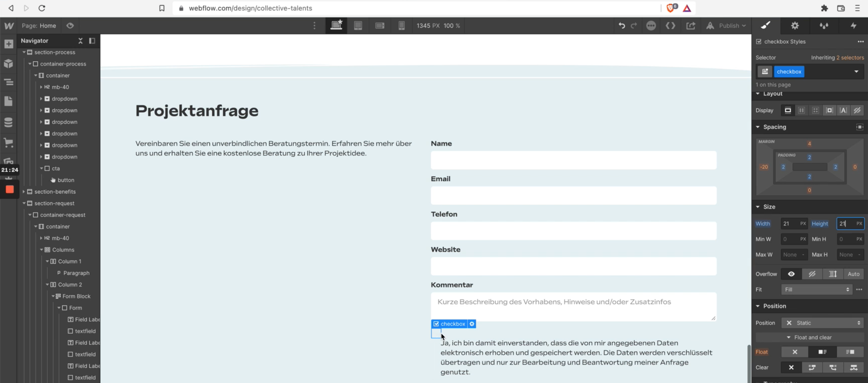Open the Symbols cube panel
This screenshot has width=868, height=383.
(x=9, y=63)
